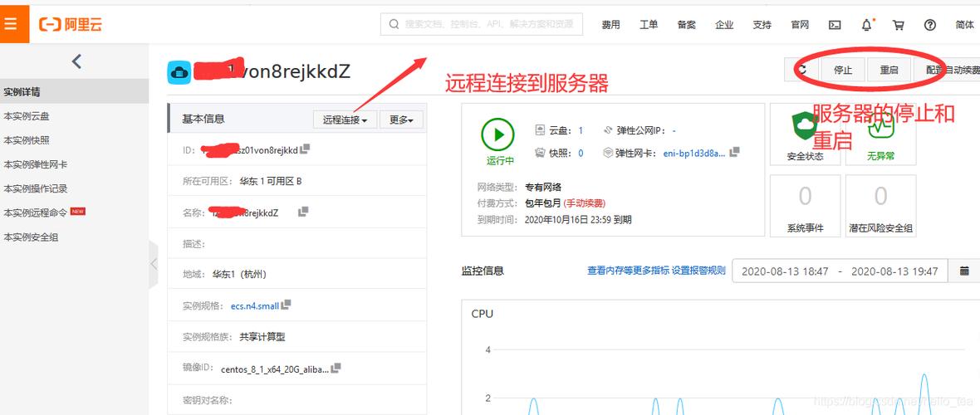Screen dimensions: 980x415
Task: Click 设置报警规则 link
Action: click(698, 271)
